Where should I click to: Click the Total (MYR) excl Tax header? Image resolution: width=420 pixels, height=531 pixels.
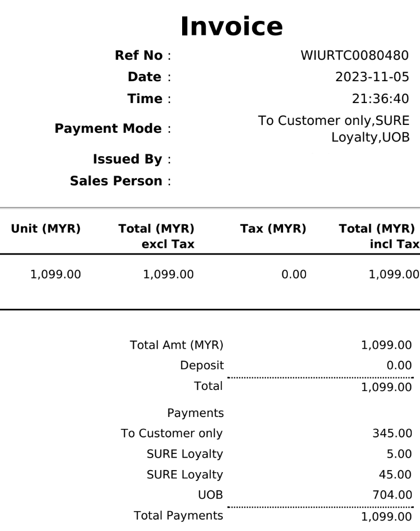coord(156,236)
